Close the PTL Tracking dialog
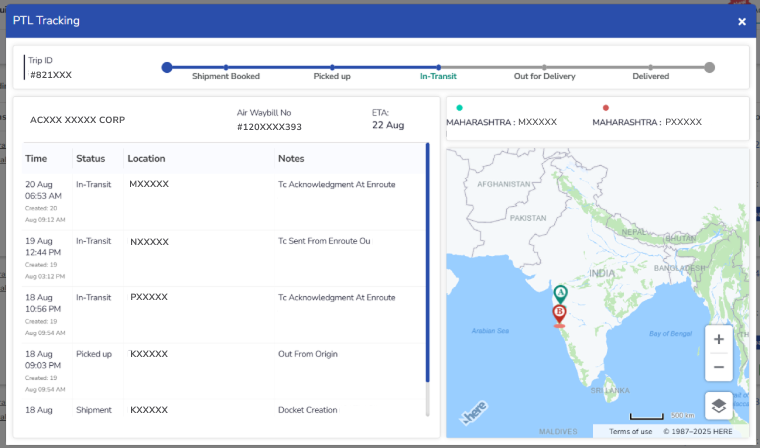Image resolution: width=760 pixels, height=448 pixels. click(x=742, y=21)
